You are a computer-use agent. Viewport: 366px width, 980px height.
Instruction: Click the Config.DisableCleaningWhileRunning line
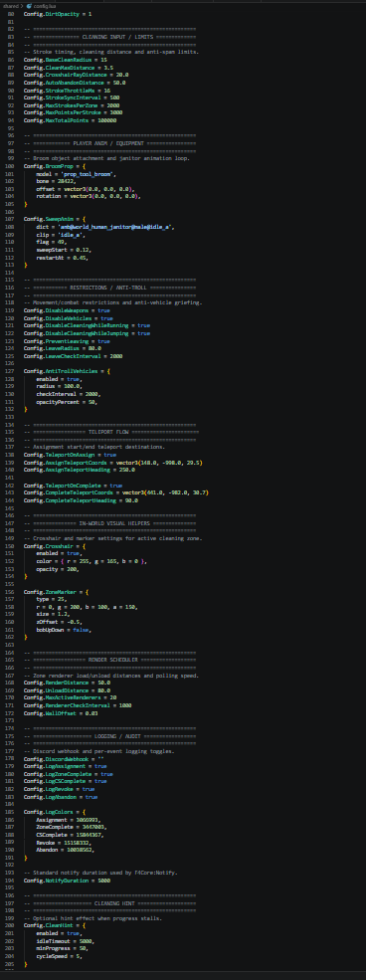click(x=87, y=325)
